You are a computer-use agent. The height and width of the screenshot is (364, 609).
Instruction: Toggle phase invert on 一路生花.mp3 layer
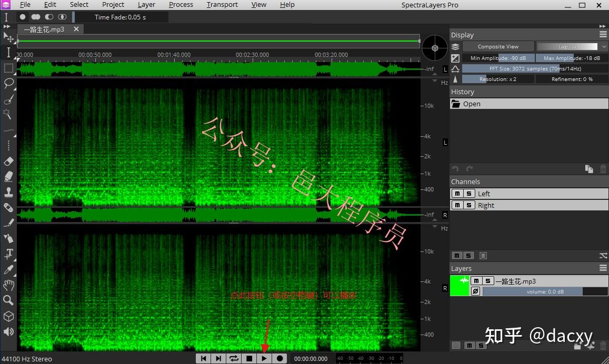475,291
